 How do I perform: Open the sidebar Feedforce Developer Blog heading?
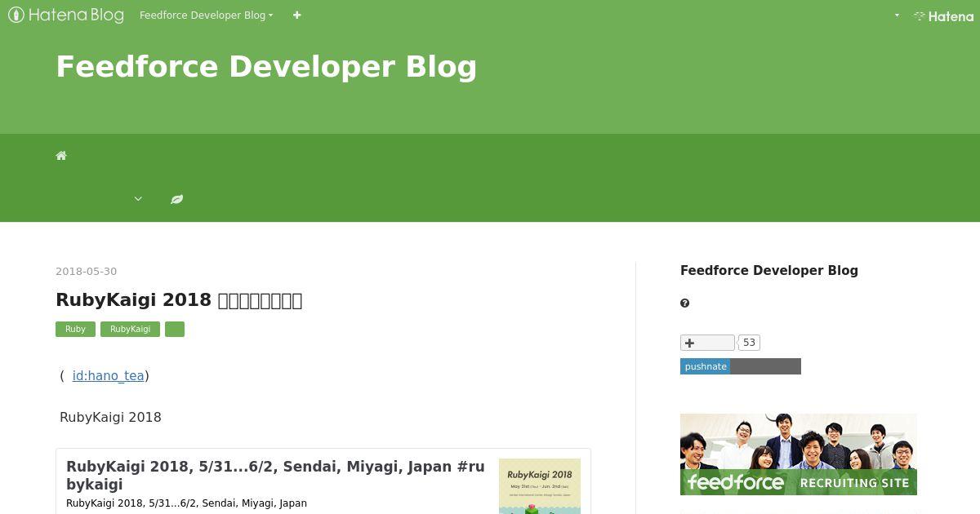pos(769,270)
